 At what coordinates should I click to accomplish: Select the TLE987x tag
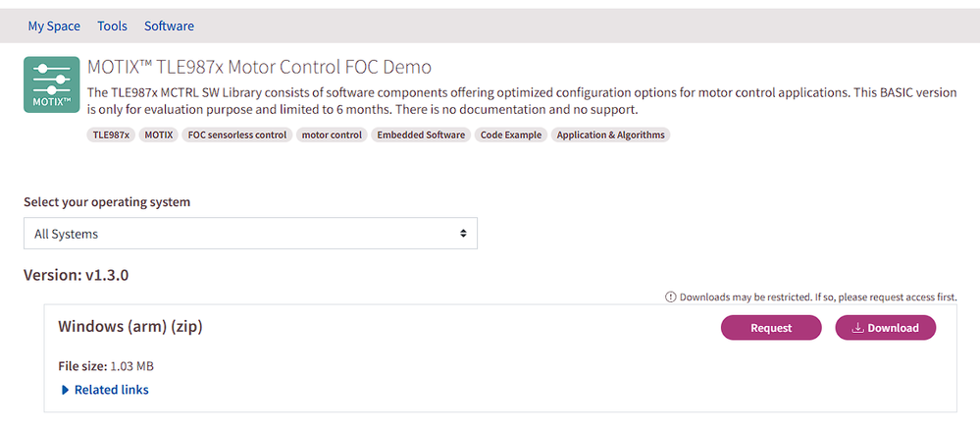[x=111, y=135]
